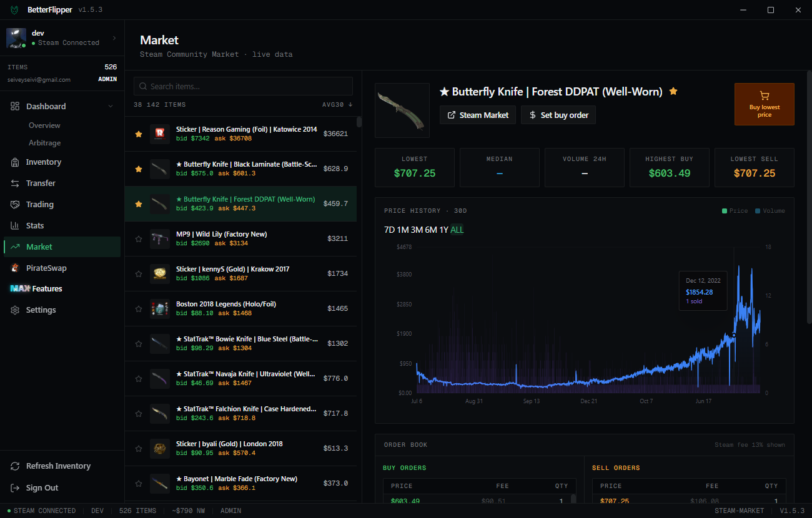Select the 6M price history range
812x518 pixels.
point(431,230)
